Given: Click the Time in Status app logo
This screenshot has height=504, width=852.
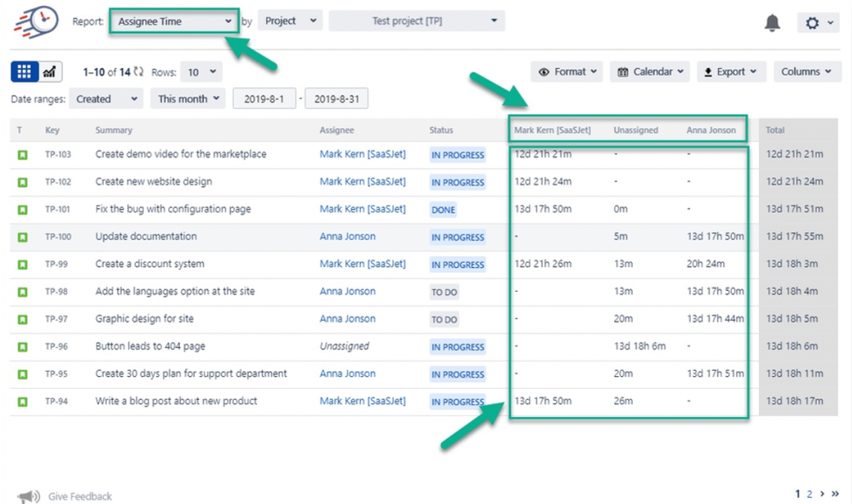Looking at the screenshot, I should pyautogui.click(x=37, y=22).
